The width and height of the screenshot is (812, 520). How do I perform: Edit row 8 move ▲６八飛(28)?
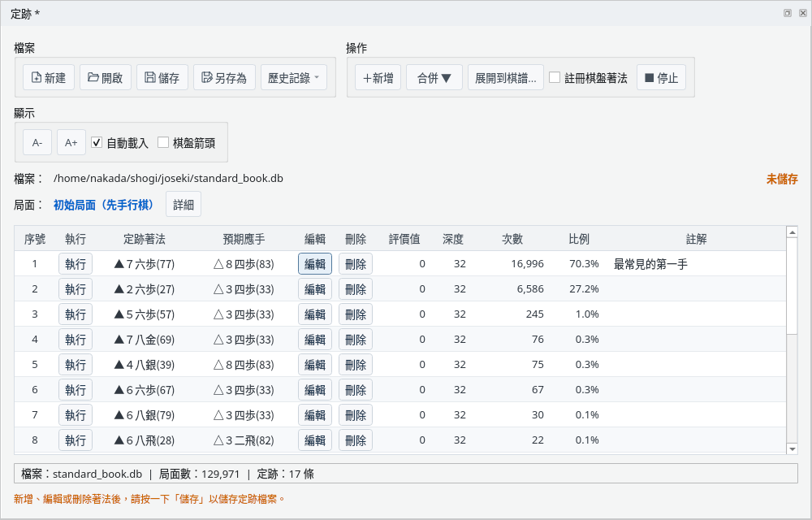coord(315,440)
